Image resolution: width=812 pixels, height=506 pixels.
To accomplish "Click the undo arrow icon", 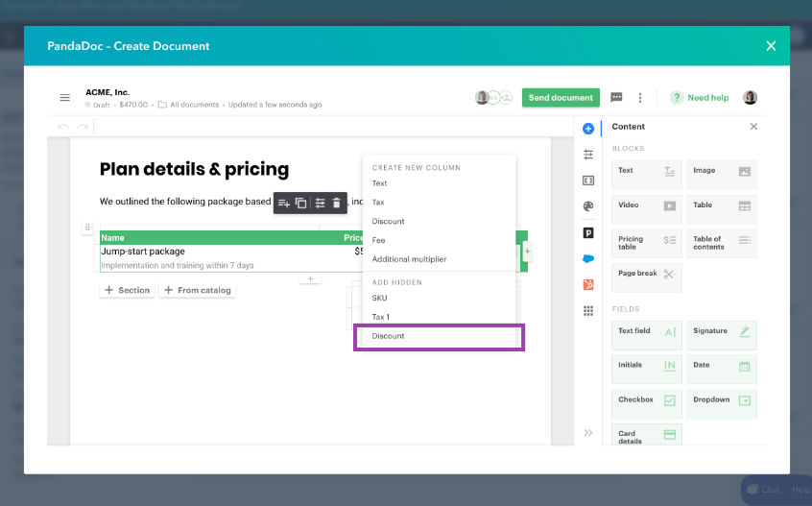I will (63, 127).
